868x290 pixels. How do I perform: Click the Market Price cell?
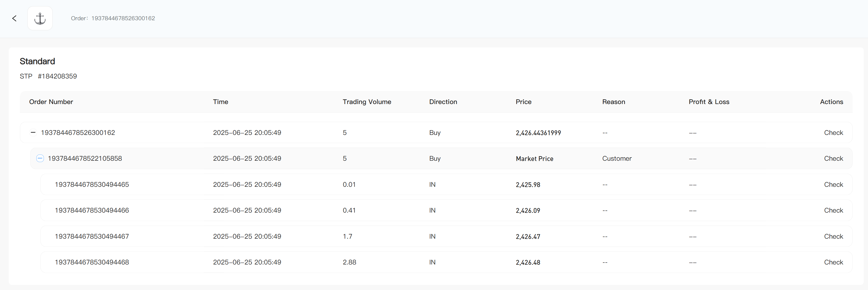click(x=534, y=159)
